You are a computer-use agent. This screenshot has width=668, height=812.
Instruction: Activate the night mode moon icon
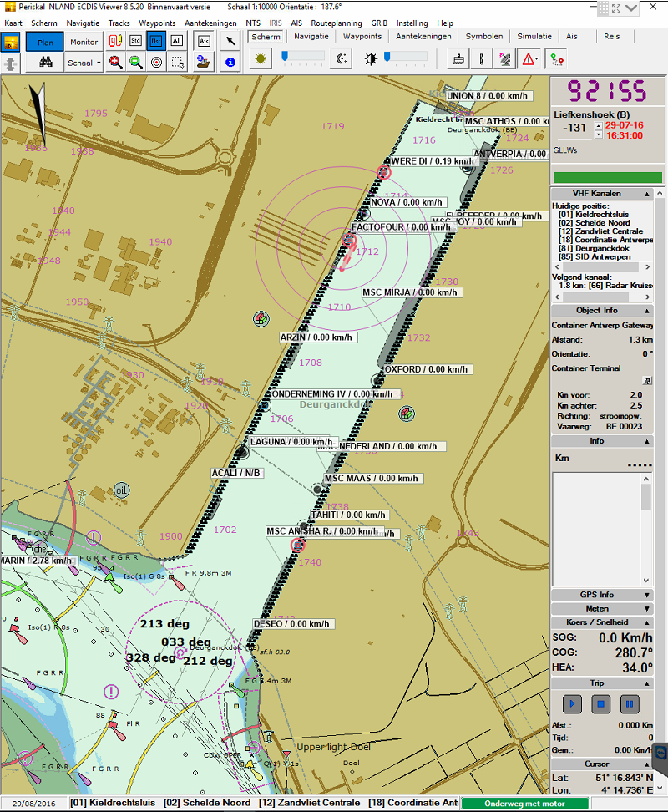click(341, 58)
